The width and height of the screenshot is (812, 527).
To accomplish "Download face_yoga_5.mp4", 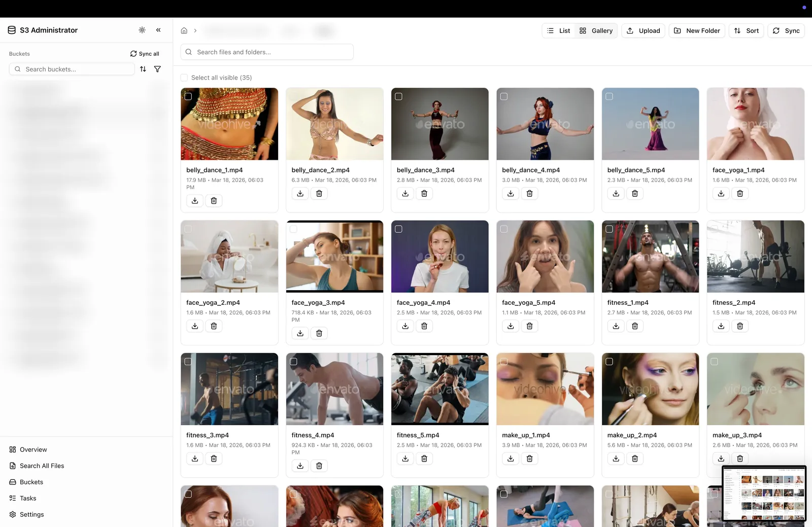I will (511, 326).
